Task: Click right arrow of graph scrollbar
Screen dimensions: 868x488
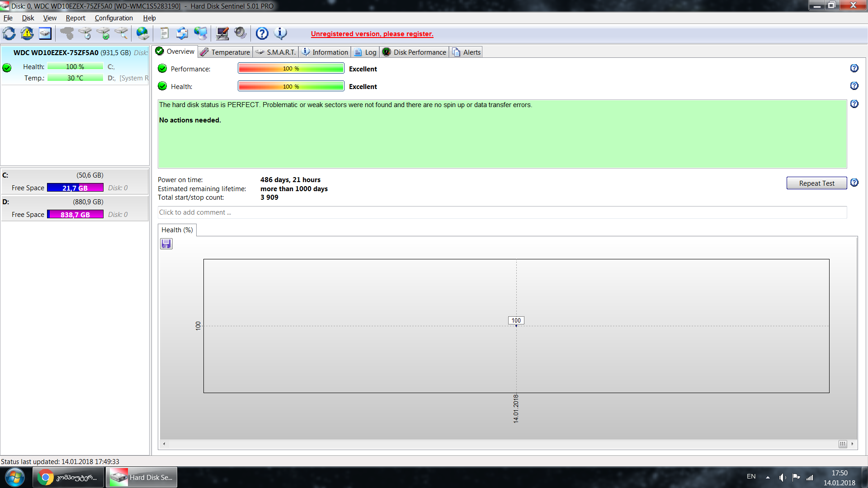Action: [852, 444]
